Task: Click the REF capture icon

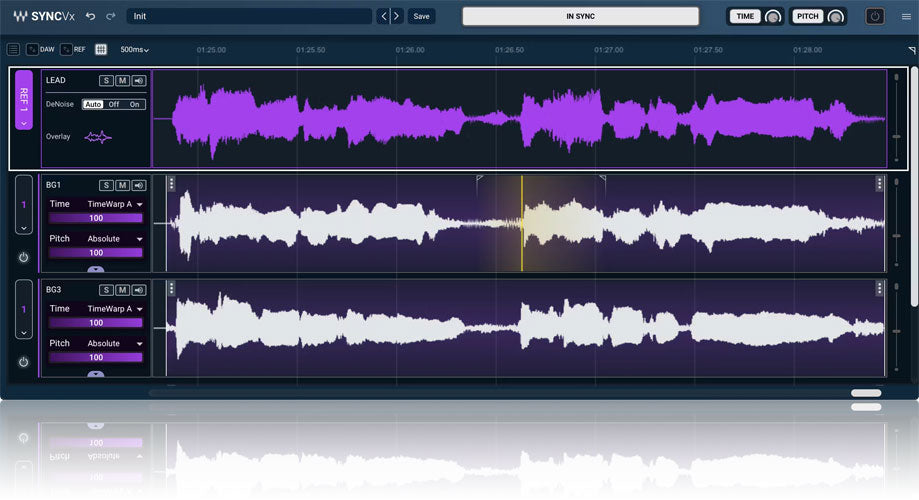Action: [x=66, y=50]
